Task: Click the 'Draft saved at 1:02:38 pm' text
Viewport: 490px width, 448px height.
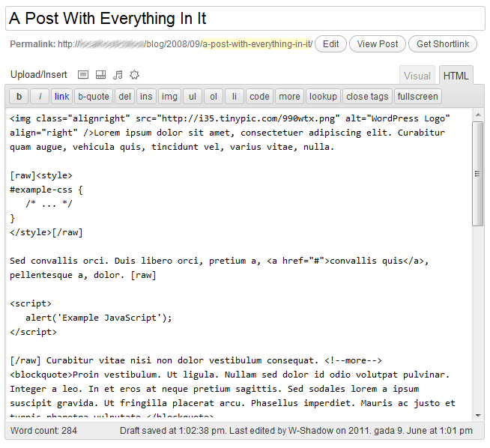Action: point(172,431)
